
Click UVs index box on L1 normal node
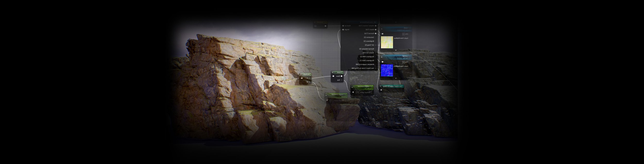point(404,62)
